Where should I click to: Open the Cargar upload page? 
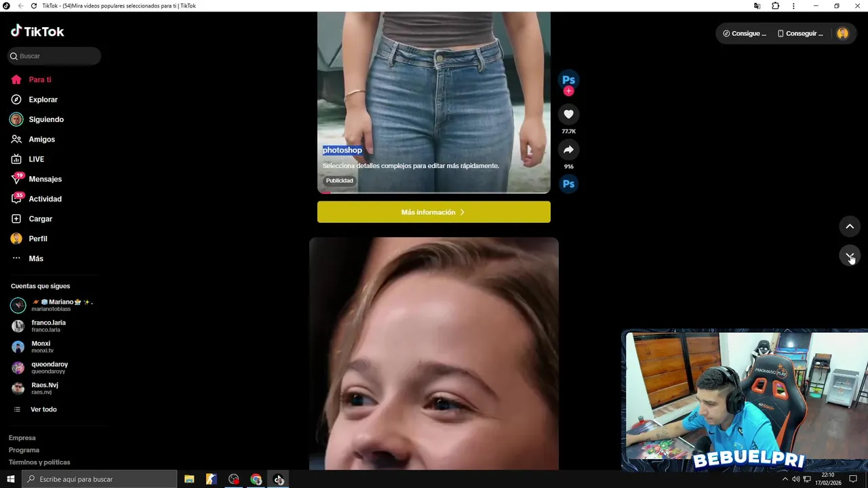click(40, 219)
